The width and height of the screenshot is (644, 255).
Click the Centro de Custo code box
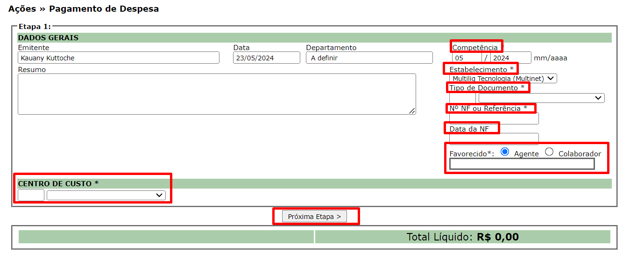tap(31, 195)
